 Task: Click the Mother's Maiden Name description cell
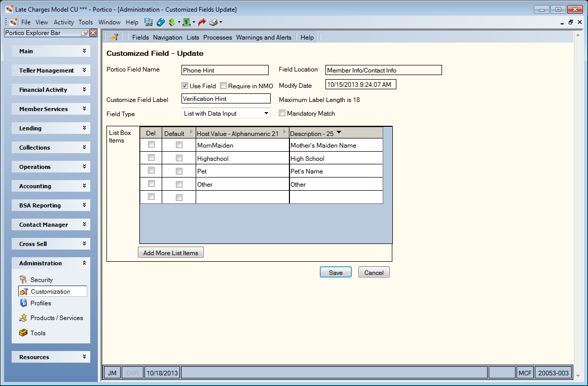pyautogui.click(x=336, y=145)
